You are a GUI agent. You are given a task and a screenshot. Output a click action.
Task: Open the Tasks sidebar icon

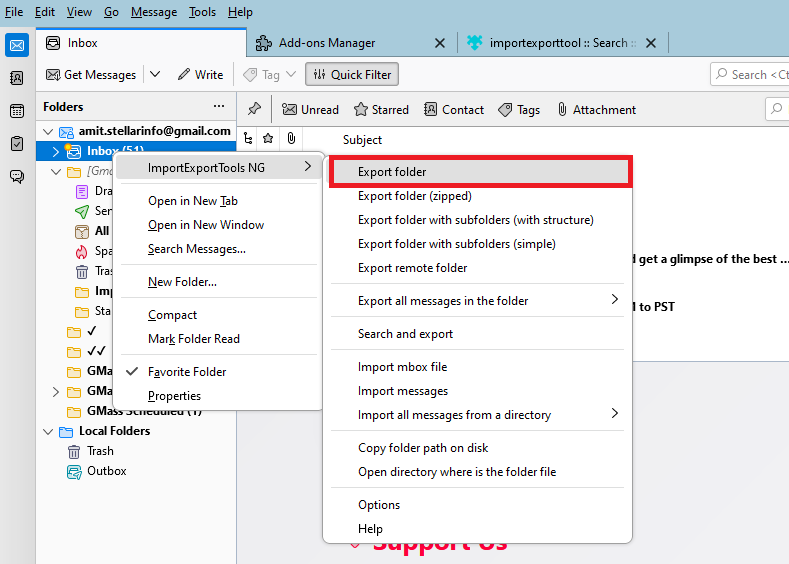pos(17,144)
